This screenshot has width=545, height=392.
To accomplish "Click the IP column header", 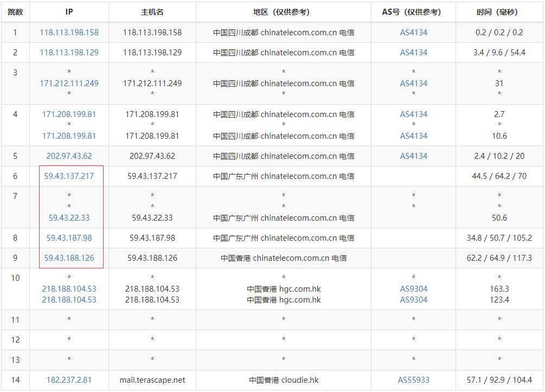I will [69, 12].
